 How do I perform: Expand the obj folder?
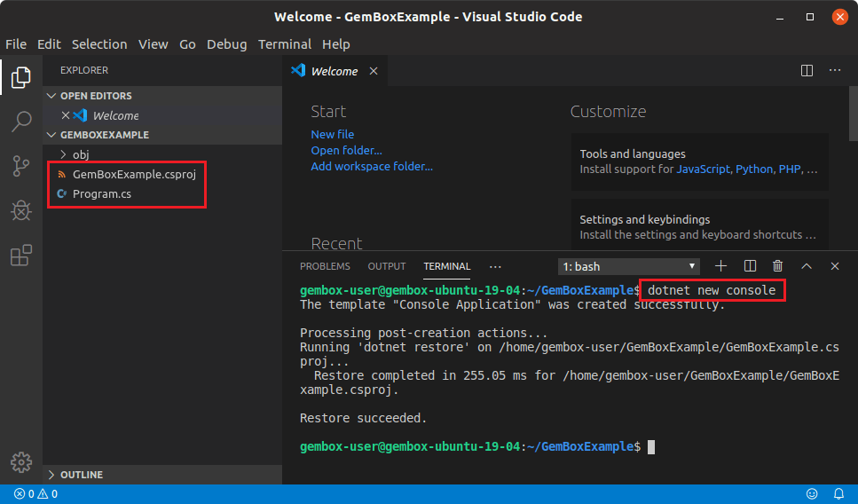click(80, 154)
